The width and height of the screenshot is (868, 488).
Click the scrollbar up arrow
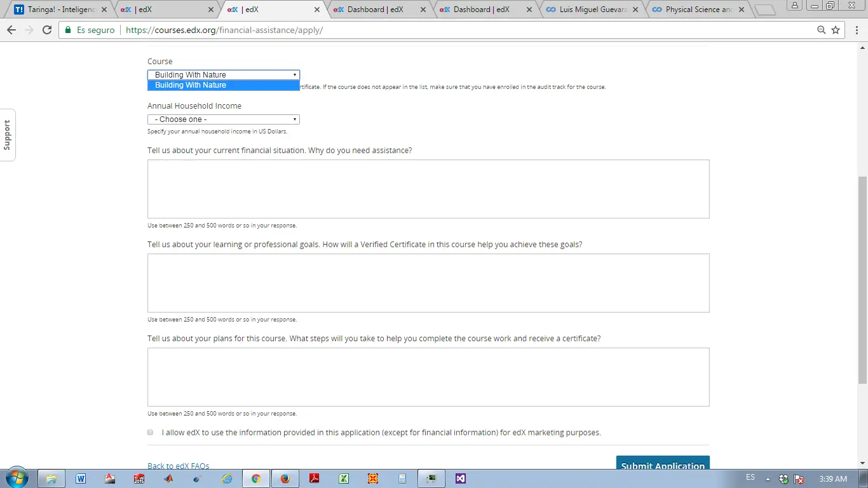pyautogui.click(x=862, y=47)
